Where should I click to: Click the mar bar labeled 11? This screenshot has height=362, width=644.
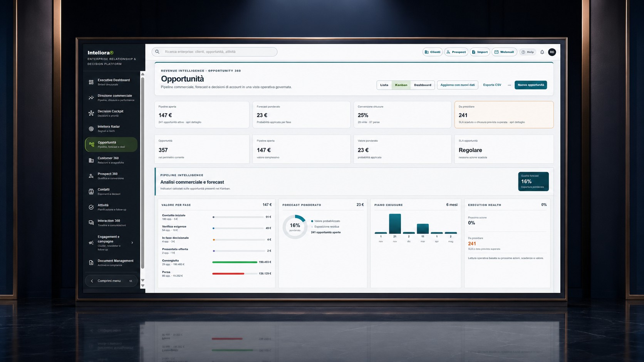tap(423, 229)
